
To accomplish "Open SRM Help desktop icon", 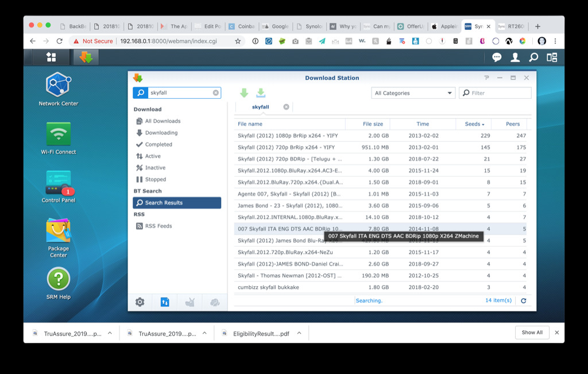I will tap(58, 284).
